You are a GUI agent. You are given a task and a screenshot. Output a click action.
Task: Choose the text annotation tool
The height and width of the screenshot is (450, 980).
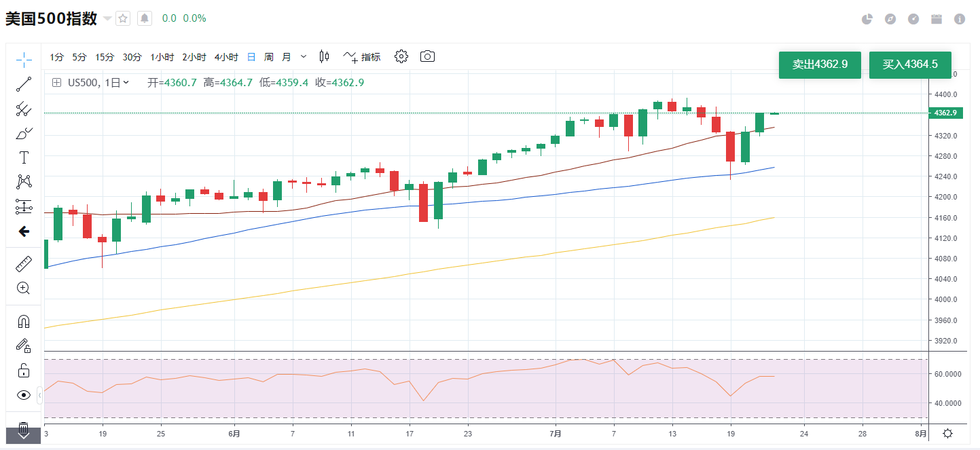tap(24, 157)
